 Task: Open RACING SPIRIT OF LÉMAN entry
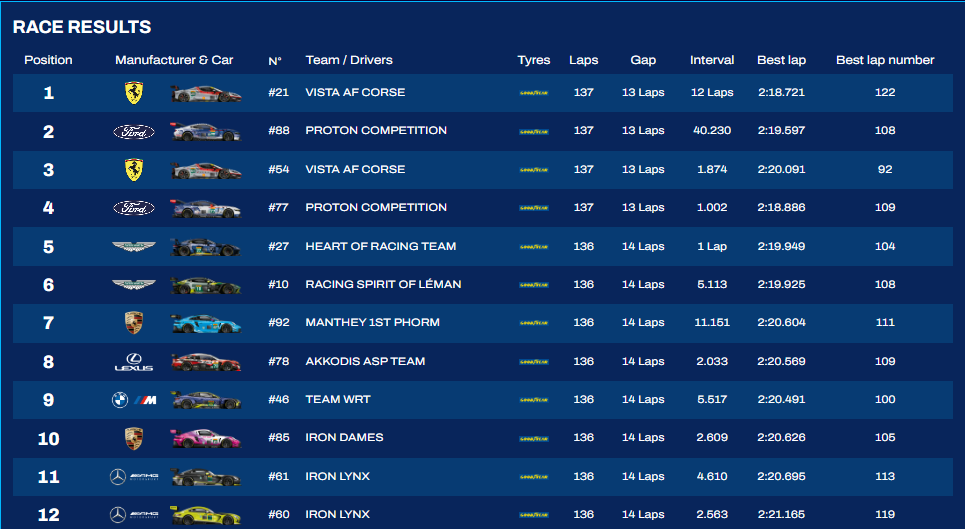383,284
